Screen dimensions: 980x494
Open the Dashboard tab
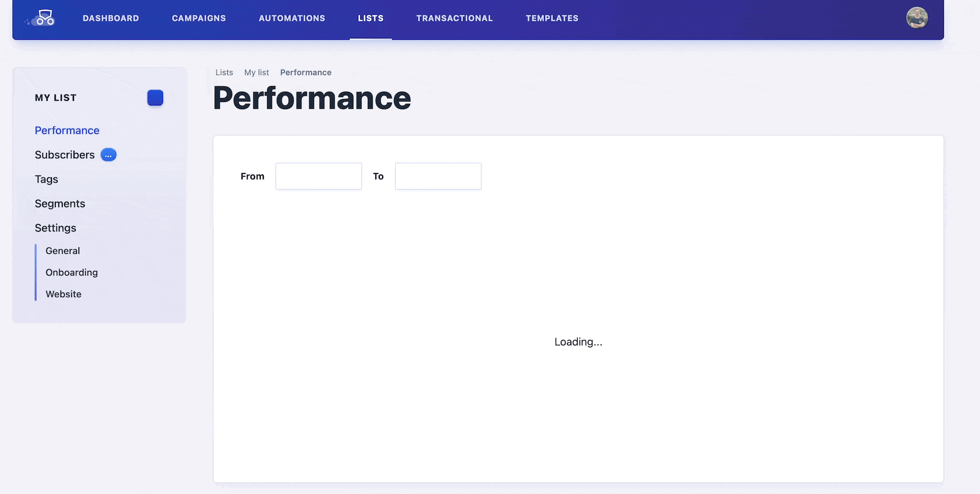(x=111, y=18)
